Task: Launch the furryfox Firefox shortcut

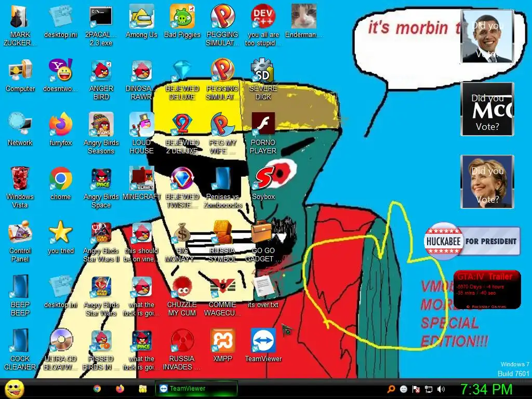Action: coord(60,129)
